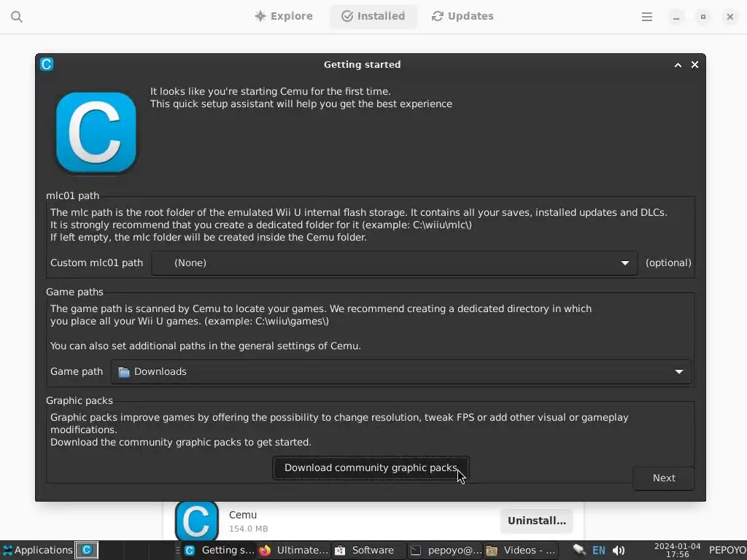Screen dimensions: 747x560
Task: Close the Getting started dialog
Action: pos(694,65)
